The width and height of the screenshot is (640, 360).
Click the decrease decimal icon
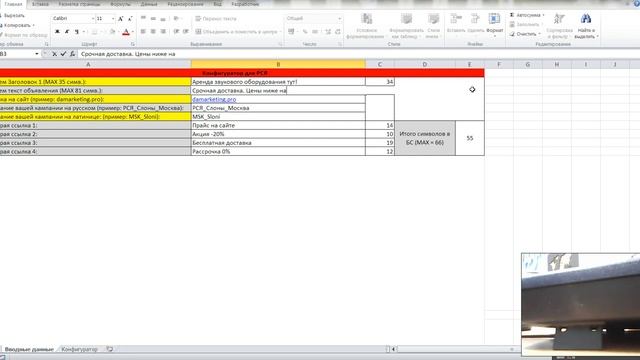338,31
